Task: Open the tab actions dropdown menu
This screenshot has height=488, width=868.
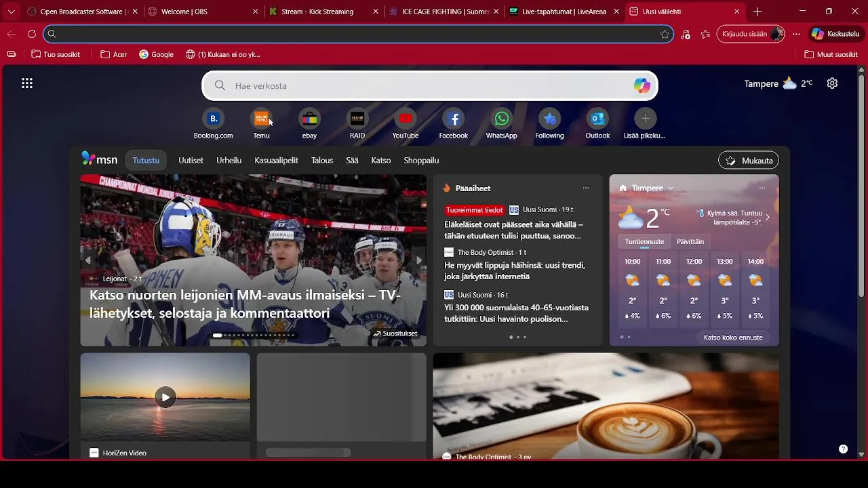Action: click(x=11, y=12)
